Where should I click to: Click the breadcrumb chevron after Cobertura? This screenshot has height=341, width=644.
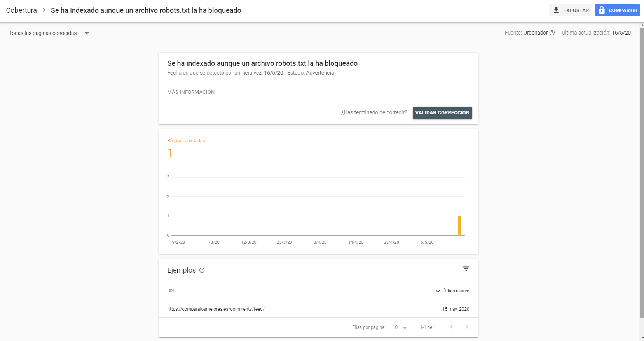[44, 10]
